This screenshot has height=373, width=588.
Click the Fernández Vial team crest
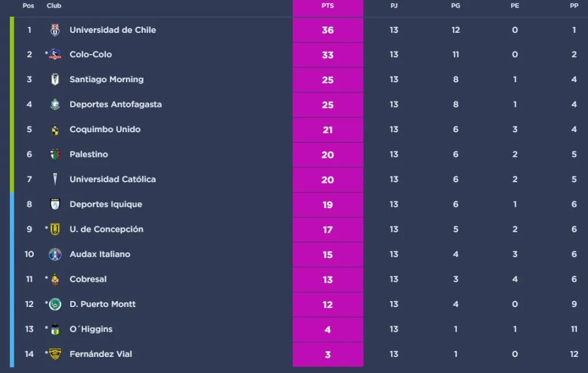(x=55, y=354)
